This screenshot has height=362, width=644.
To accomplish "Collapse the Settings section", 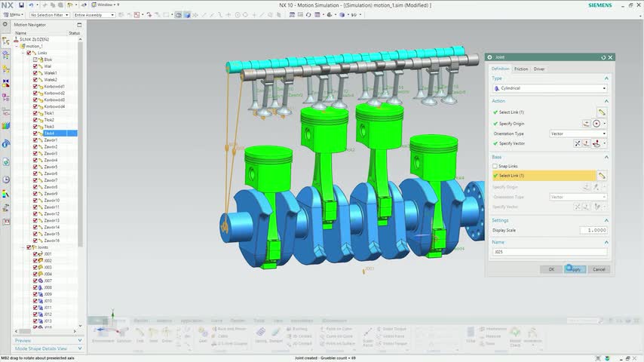I will click(606, 220).
